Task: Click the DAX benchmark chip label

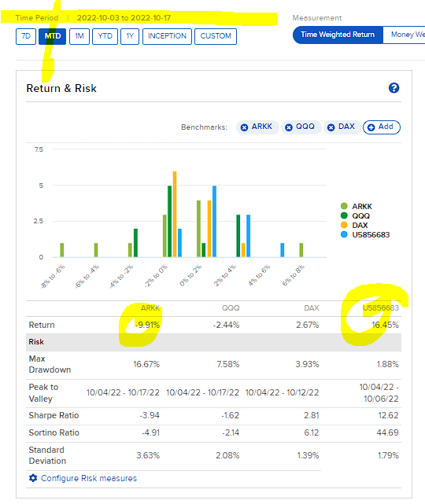Action: 346,127
